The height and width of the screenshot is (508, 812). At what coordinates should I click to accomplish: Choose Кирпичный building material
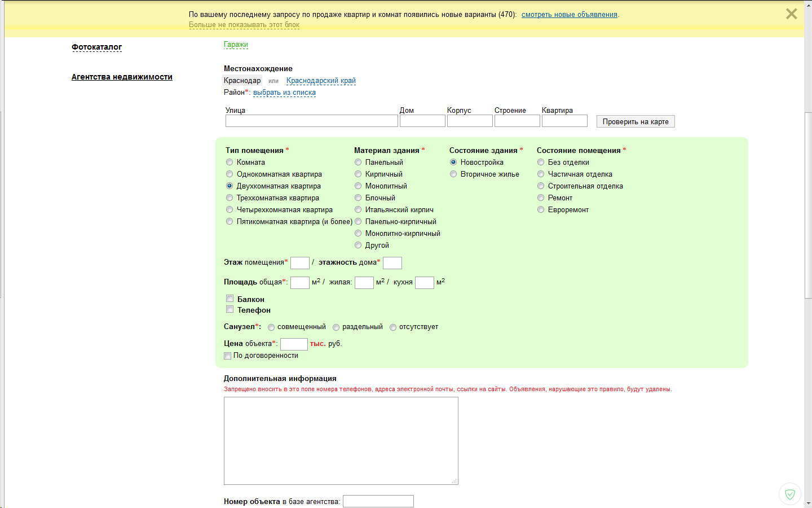coord(358,174)
